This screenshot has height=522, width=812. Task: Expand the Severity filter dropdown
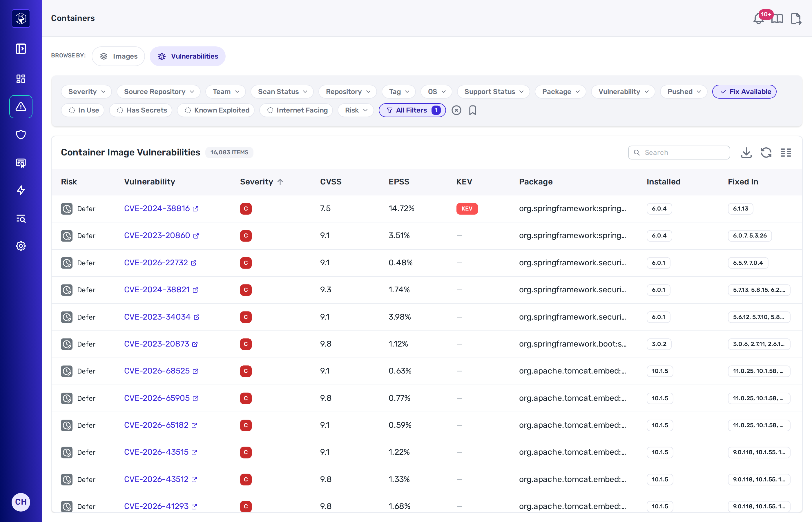[86, 92]
